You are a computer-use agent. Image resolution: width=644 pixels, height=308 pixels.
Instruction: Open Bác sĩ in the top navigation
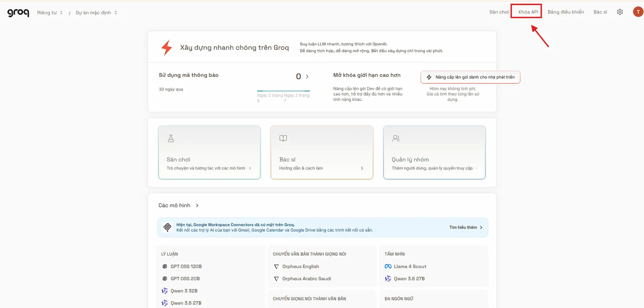coord(600,12)
